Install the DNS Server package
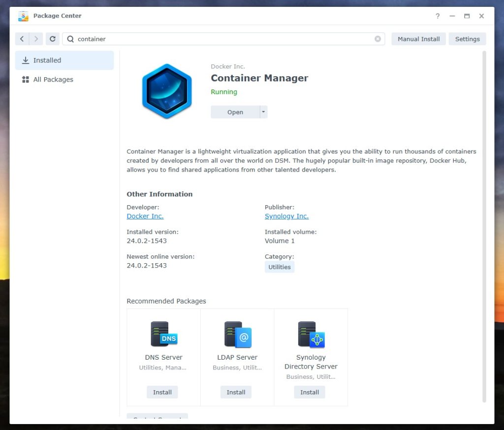Screen dimensions: 504x430 [x=162, y=392]
